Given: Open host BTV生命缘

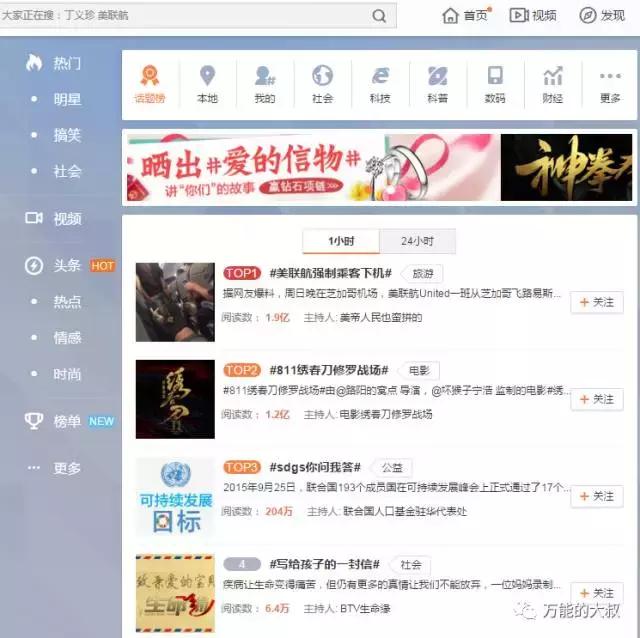Looking at the screenshot, I should click(x=365, y=609).
